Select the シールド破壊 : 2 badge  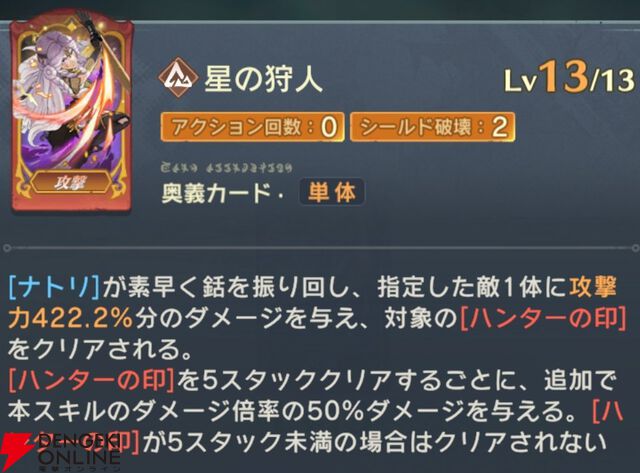tap(432, 127)
